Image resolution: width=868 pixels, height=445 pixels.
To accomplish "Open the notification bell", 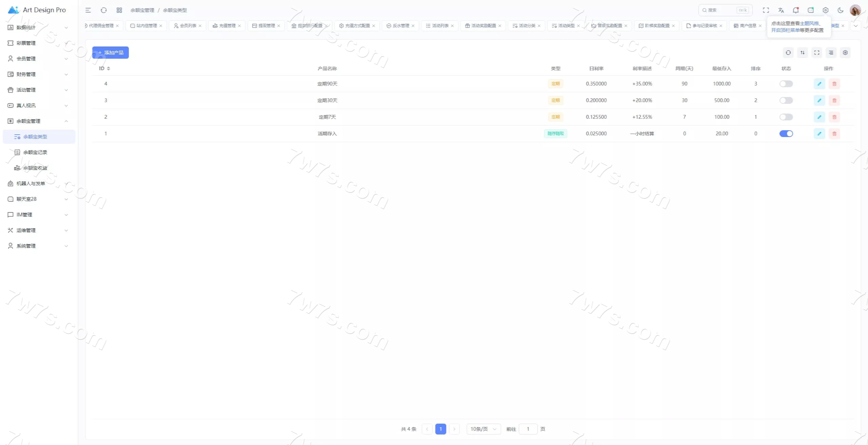I will coord(795,10).
